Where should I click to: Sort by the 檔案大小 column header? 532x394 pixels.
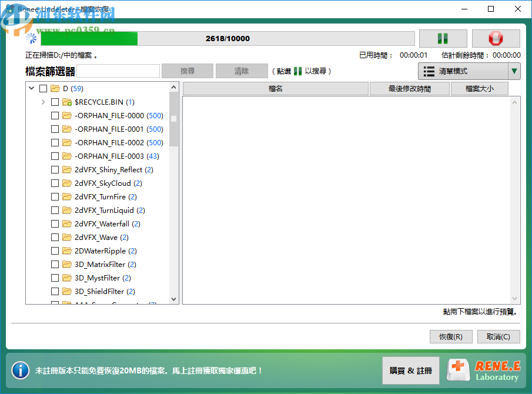pos(480,89)
